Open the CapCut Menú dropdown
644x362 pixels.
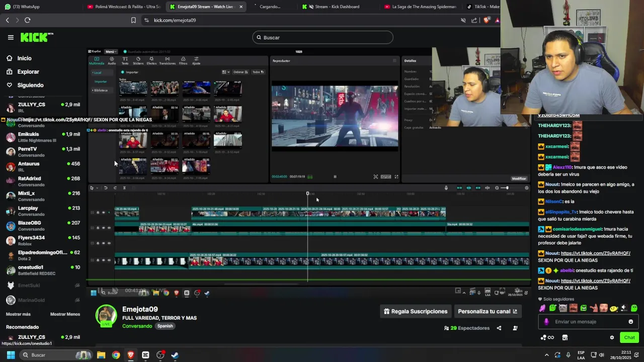tap(111, 51)
